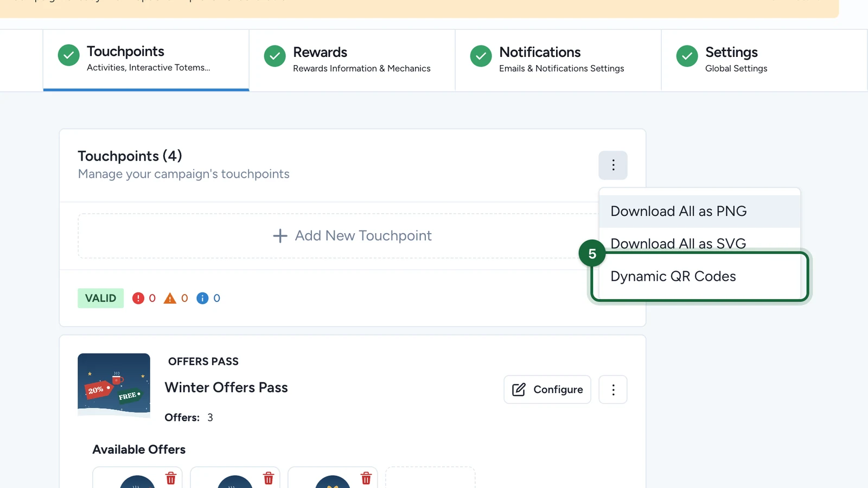Open the Touchpoints panel three-dot menu
The width and height of the screenshot is (868, 488).
click(x=613, y=165)
